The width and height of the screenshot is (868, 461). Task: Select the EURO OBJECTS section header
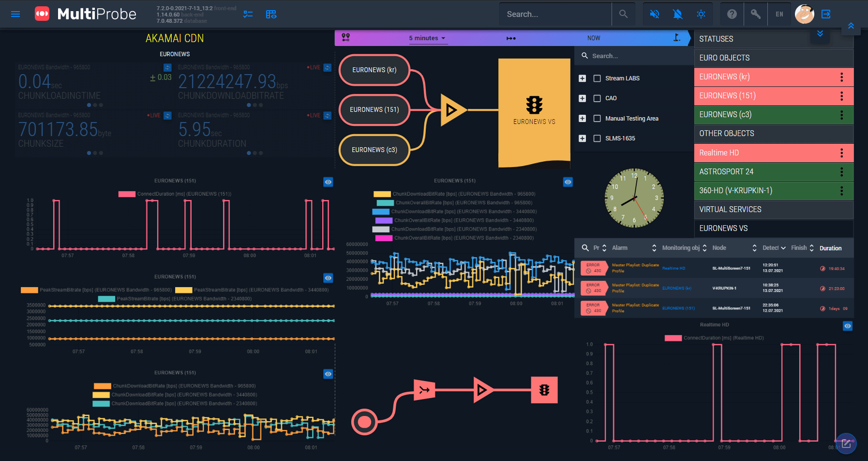[x=774, y=58]
